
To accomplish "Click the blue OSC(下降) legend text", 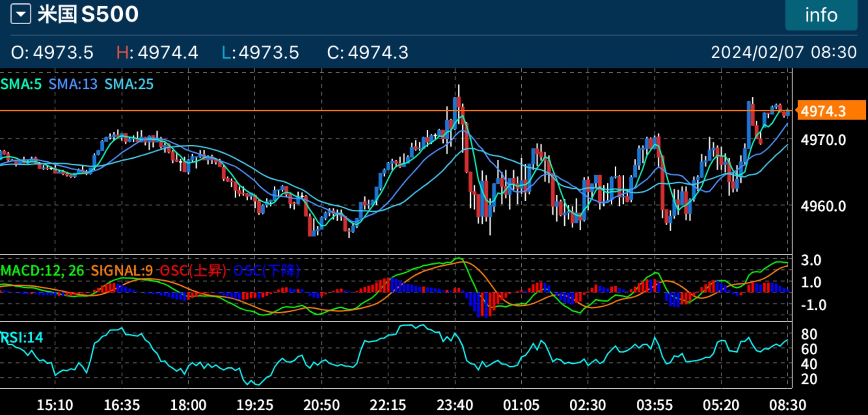I will pyautogui.click(x=266, y=271).
